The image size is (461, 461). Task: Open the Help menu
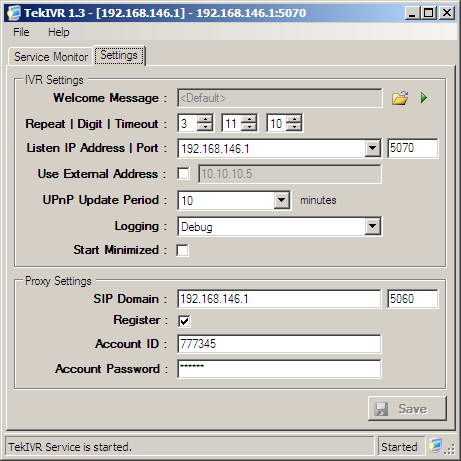59,32
